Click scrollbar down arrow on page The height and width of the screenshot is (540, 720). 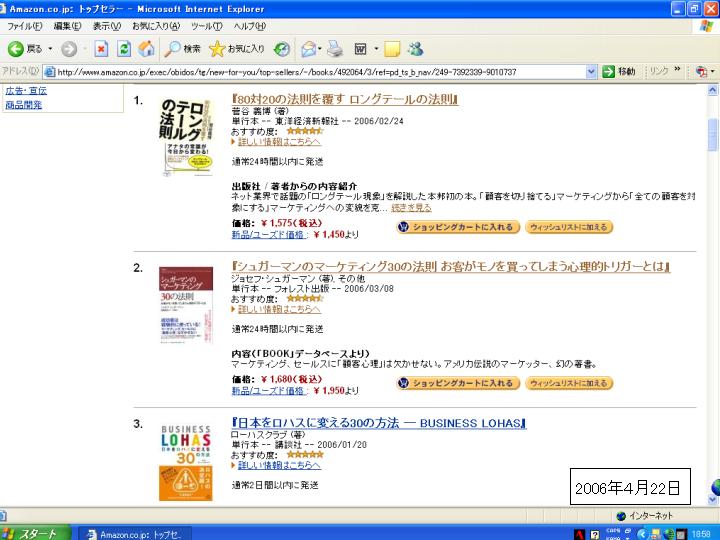coord(713,499)
